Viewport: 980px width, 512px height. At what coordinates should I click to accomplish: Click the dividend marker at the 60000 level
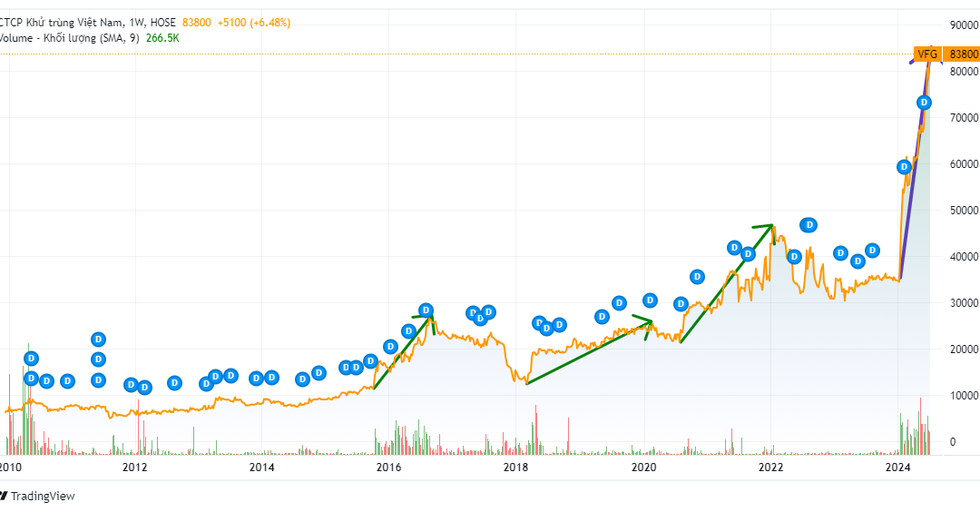coord(904,167)
